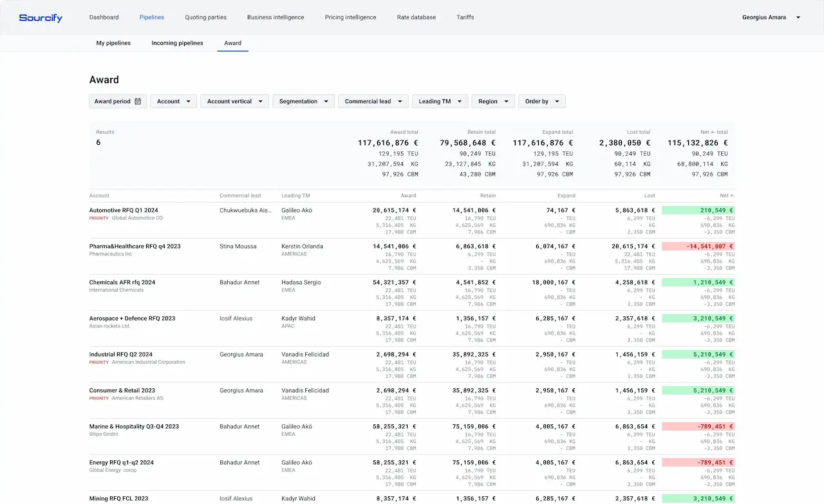Open the Account filter dropdown
This screenshot has height=504, width=824.
(x=173, y=101)
